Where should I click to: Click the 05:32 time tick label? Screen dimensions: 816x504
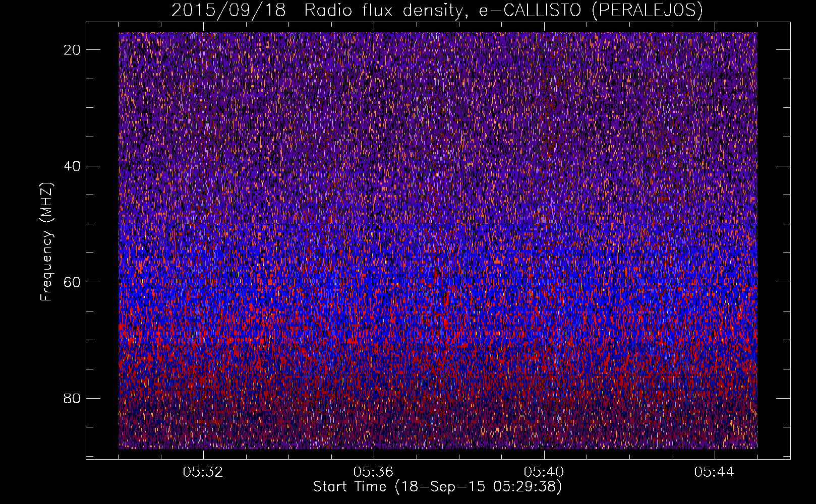[203, 472]
